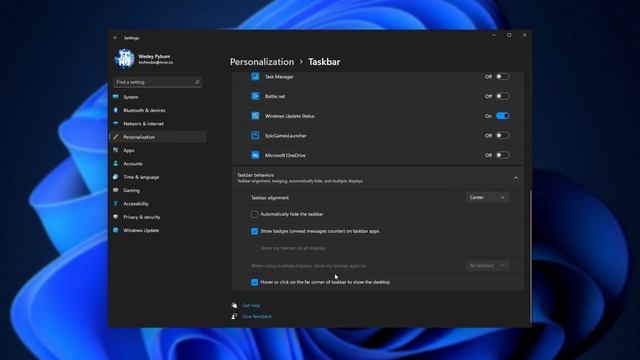Click the Get help icon

pyautogui.click(x=234, y=305)
